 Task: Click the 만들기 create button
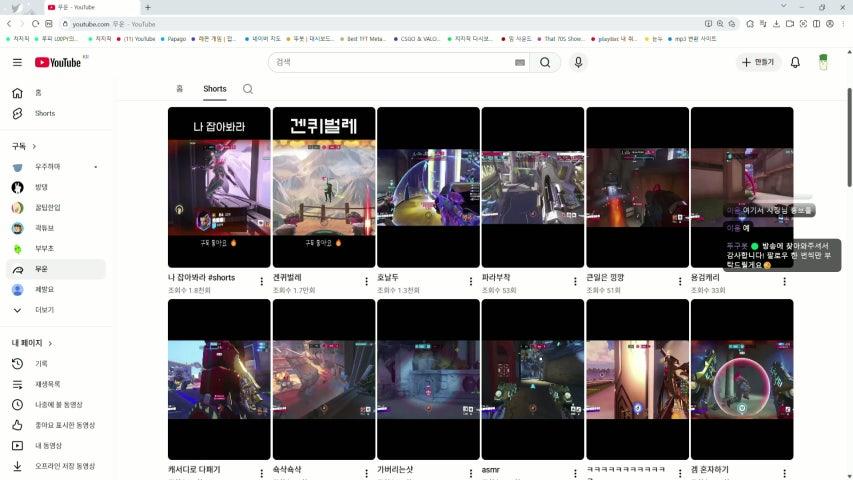click(x=758, y=62)
